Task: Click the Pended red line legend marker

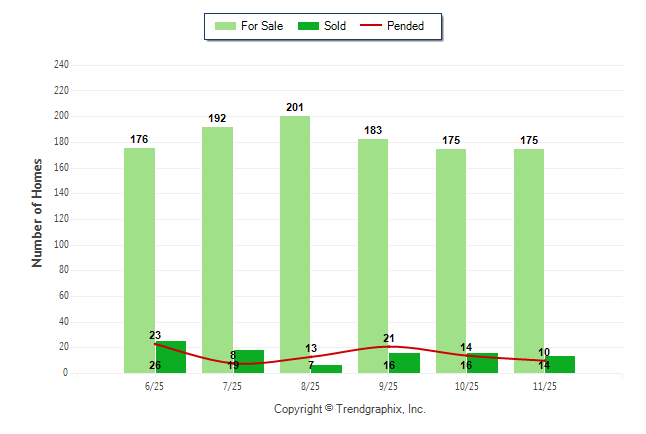Action: point(369,26)
